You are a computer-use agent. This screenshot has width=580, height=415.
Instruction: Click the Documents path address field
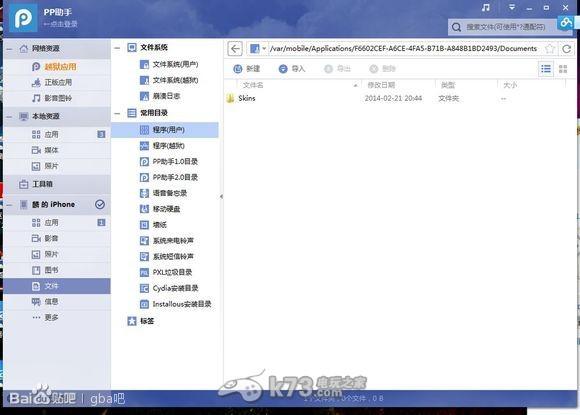click(x=403, y=49)
